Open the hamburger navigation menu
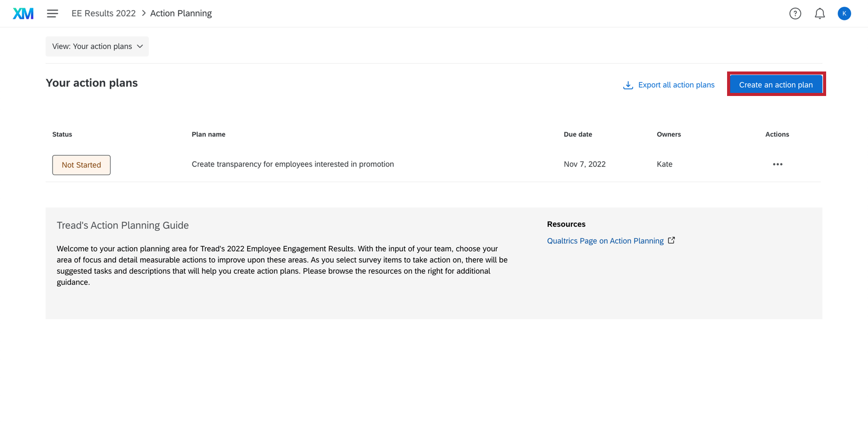 [x=52, y=13]
